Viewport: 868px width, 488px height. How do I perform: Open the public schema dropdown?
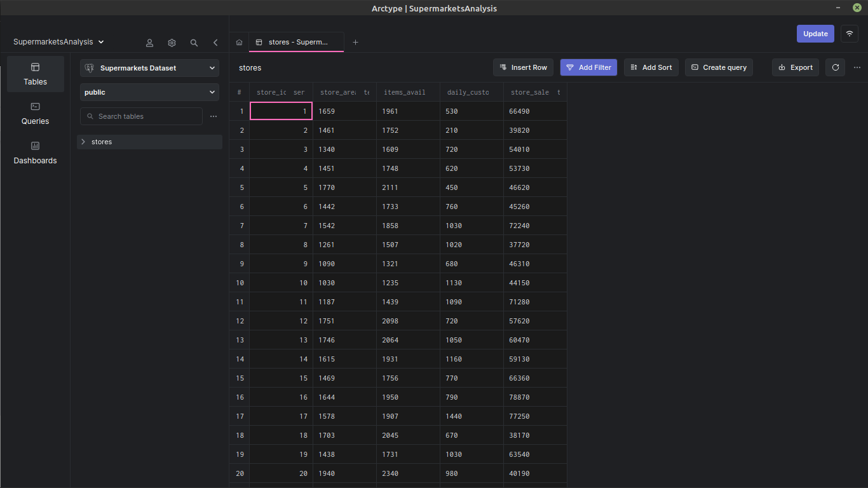coord(149,92)
